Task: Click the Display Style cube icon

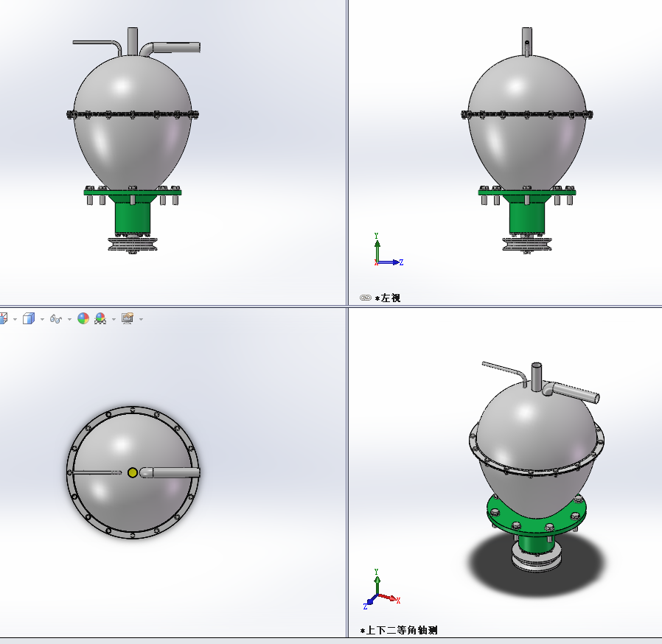Action: click(x=29, y=318)
